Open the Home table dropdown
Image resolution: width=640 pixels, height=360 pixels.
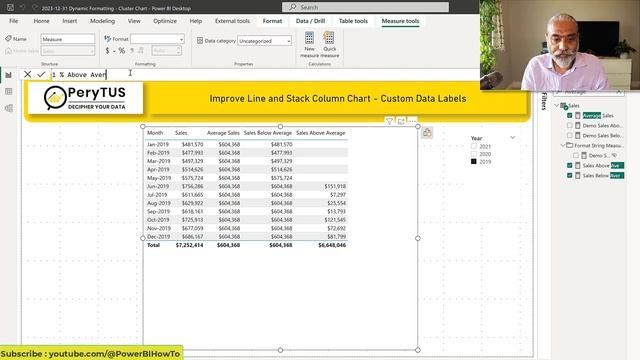point(68,51)
